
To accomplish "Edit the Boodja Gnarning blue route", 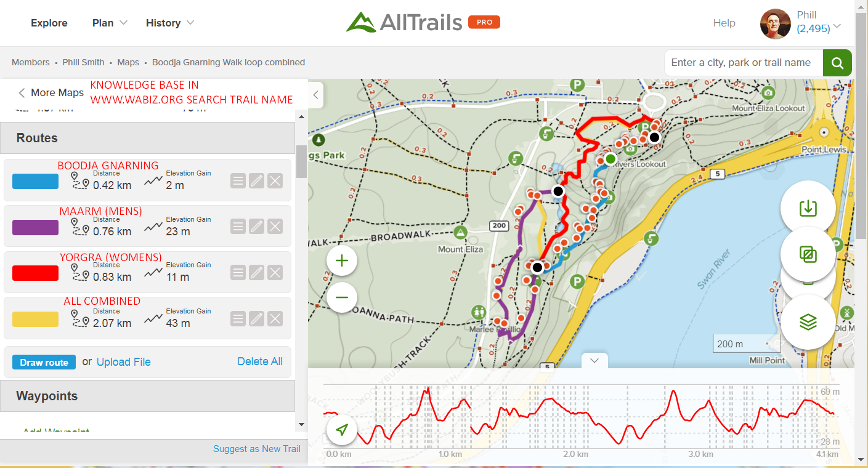I will coord(257,181).
